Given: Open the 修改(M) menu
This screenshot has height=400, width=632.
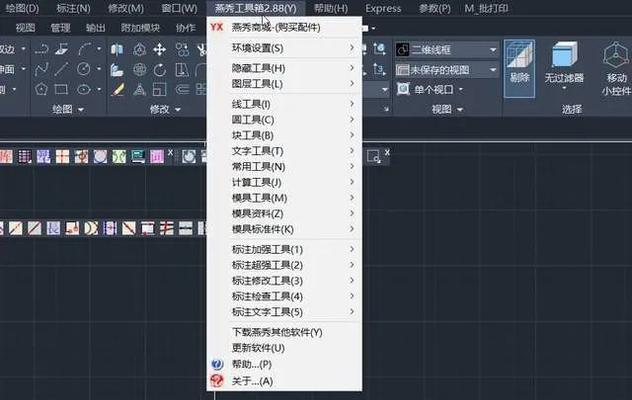Looking at the screenshot, I should pos(126,8).
